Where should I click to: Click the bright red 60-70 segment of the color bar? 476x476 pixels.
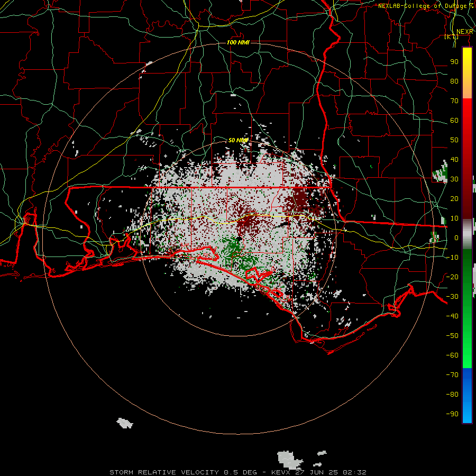[x=467, y=111]
